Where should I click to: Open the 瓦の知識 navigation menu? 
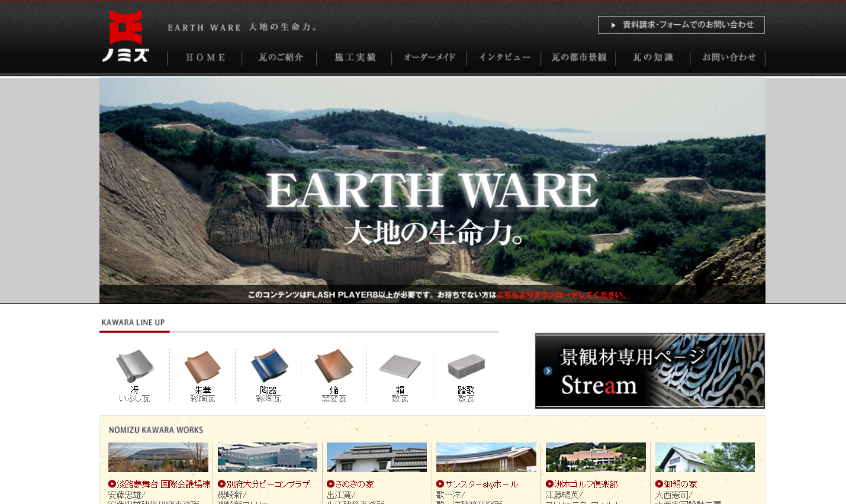click(x=653, y=57)
